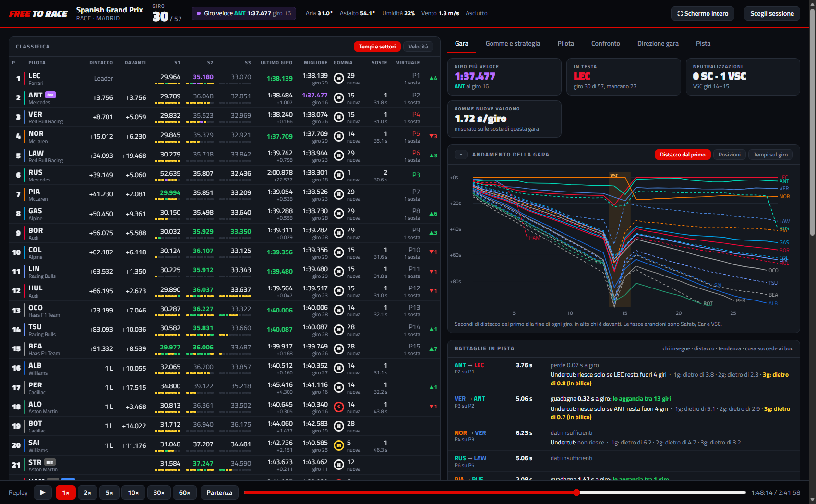Show the Tempi sul giro chart
The height and width of the screenshot is (504, 816).
pyautogui.click(x=770, y=155)
